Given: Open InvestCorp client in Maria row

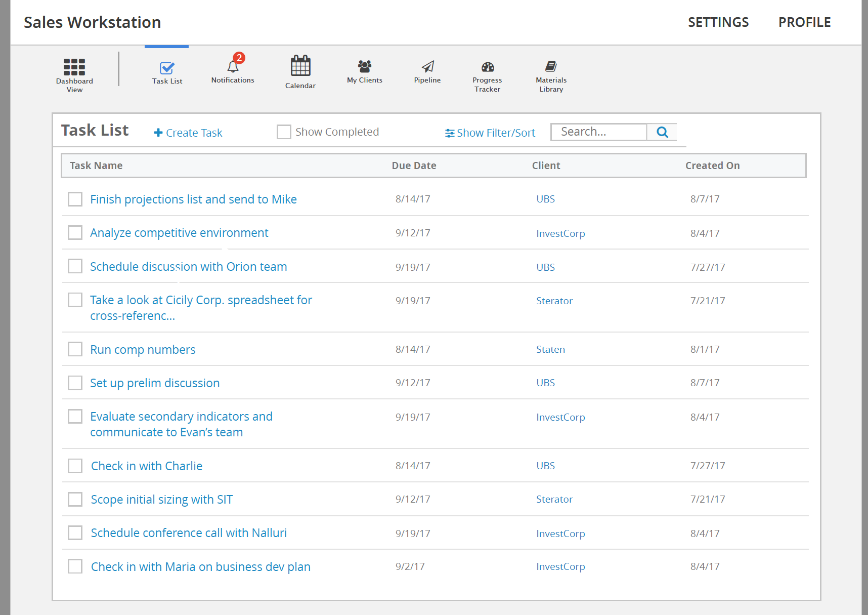Looking at the screenshot, I should (560, 566).
